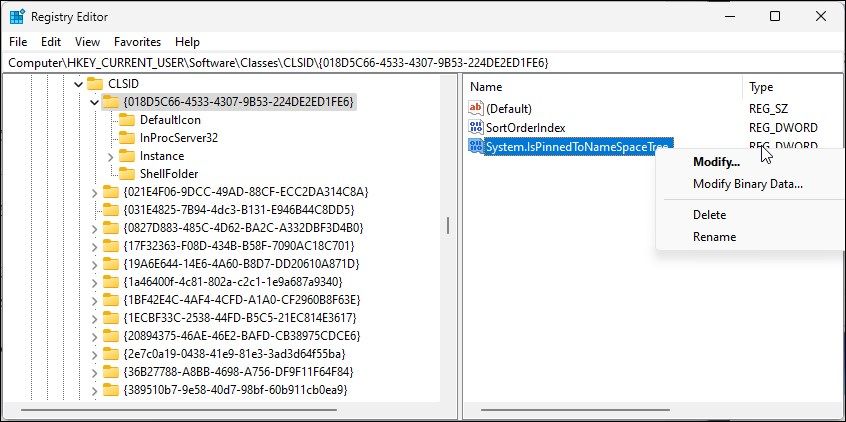Click the REG_SZ type of (Default)
Viewport: 846px width, 422px height.
tap(768, 109)
